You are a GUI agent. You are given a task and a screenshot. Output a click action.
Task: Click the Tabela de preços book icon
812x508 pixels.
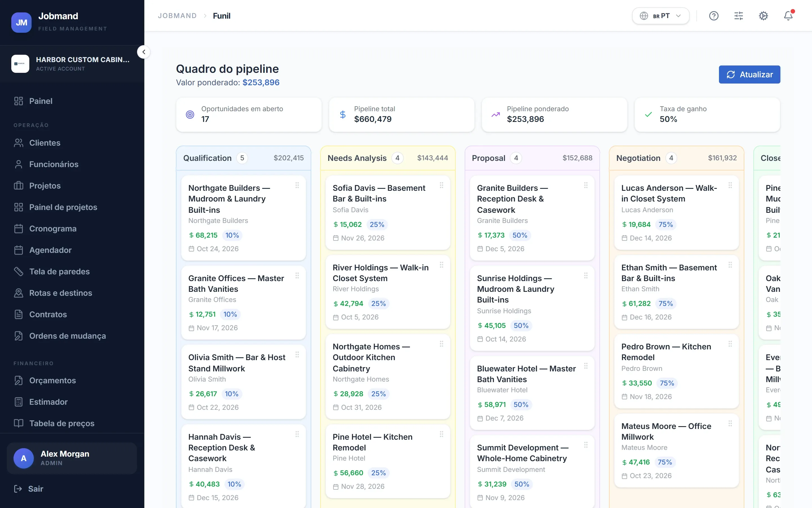tap(18, 423)
